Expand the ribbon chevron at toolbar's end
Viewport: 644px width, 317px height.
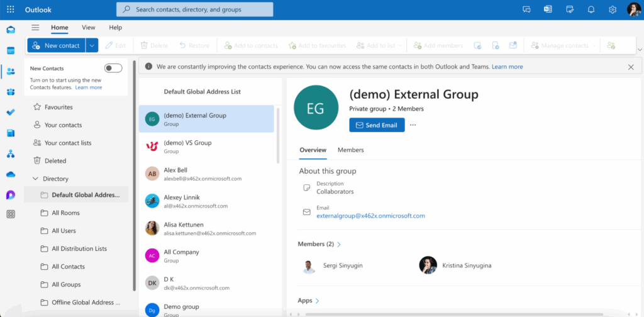pyautogui.click(x=640, y=49)
